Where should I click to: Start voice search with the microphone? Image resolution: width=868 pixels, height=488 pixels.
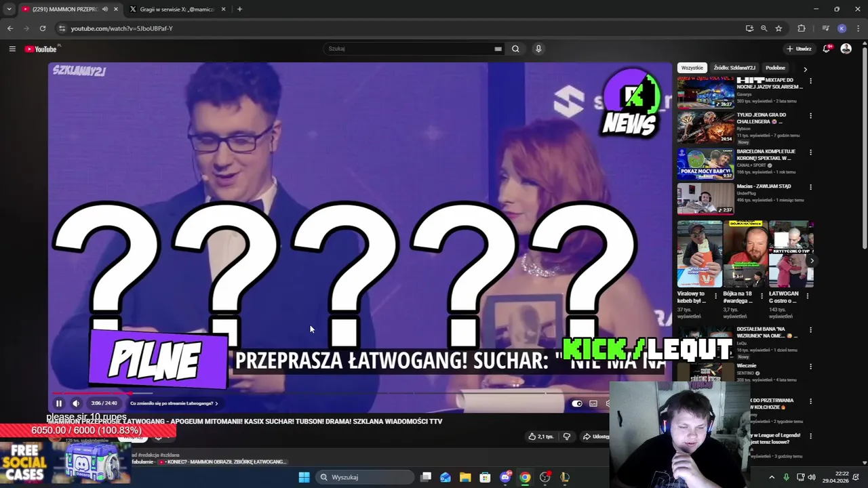538,49
